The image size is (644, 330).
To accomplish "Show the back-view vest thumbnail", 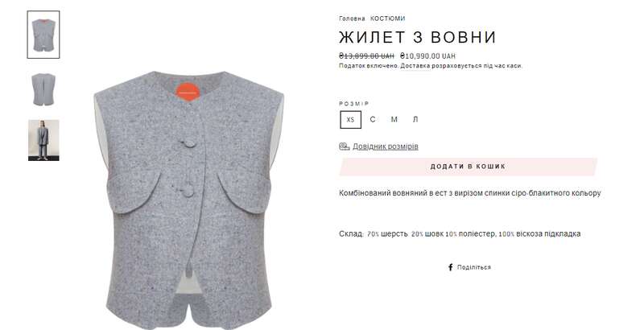I will (43, 89).
